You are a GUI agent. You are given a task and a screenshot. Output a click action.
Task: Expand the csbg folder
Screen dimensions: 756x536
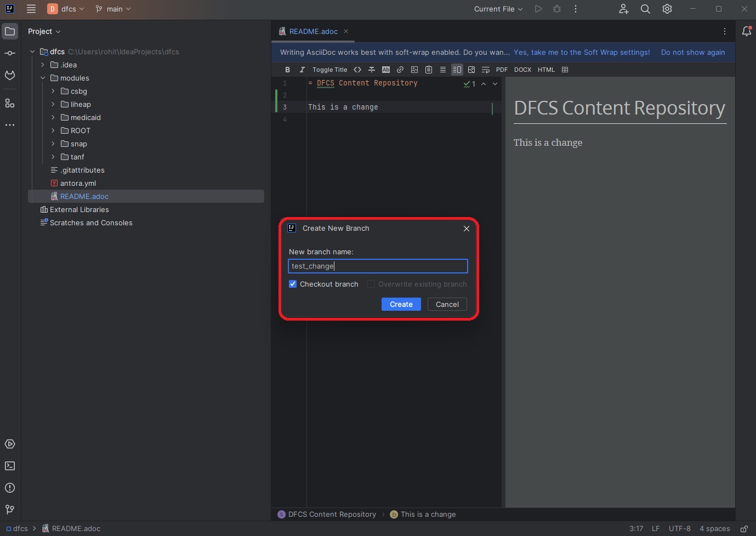click(x=53, y=91)
